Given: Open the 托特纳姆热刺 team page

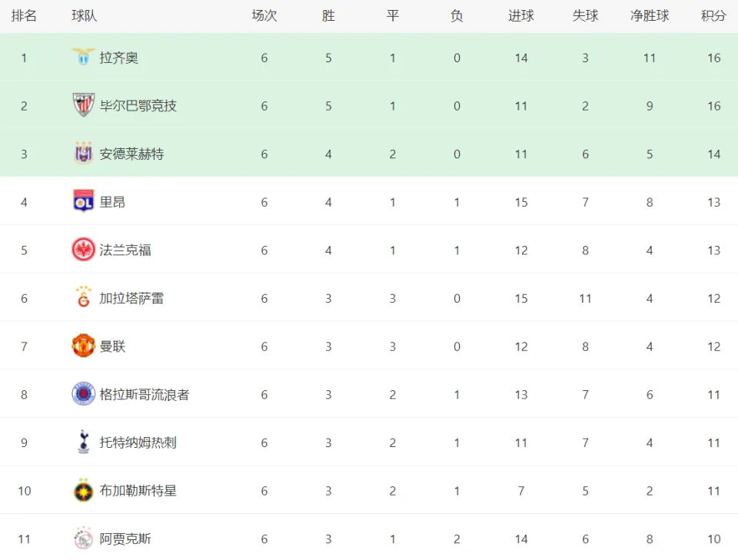Looking at the screenshot, I should (x=138, y=442).
